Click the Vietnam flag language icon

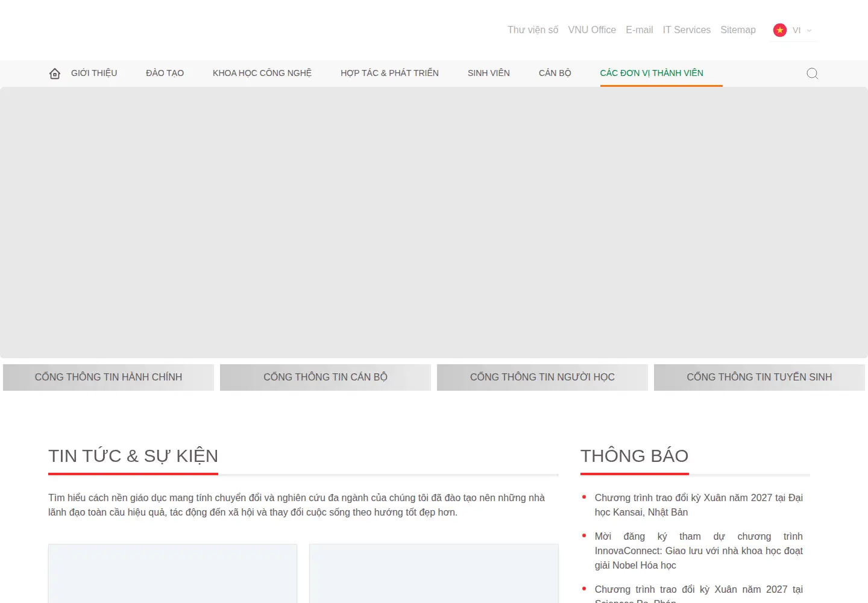(780, 30)
